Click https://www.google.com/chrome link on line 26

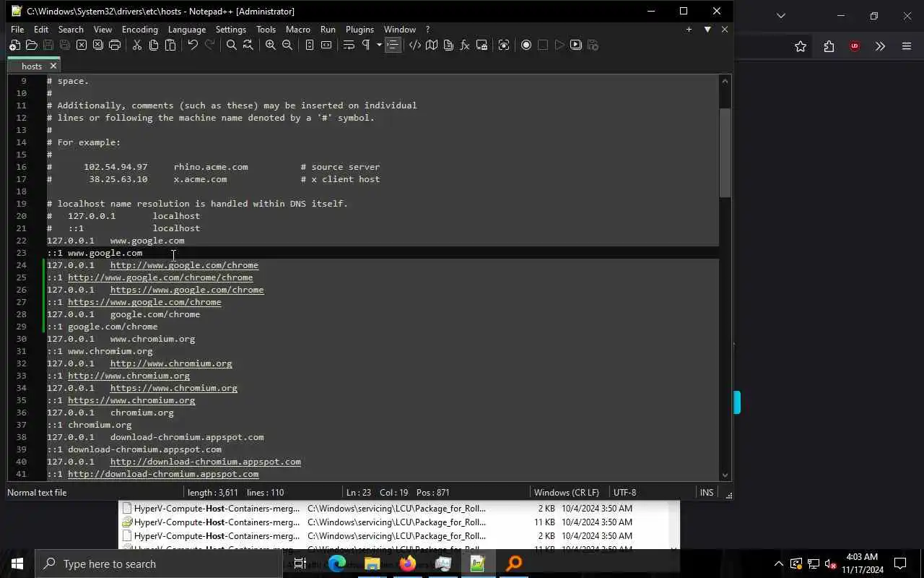(x=187, y=290)
